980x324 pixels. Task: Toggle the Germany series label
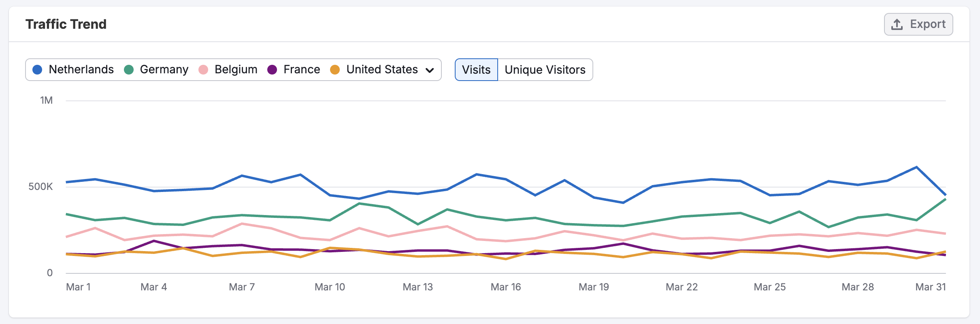pos(164,70)
